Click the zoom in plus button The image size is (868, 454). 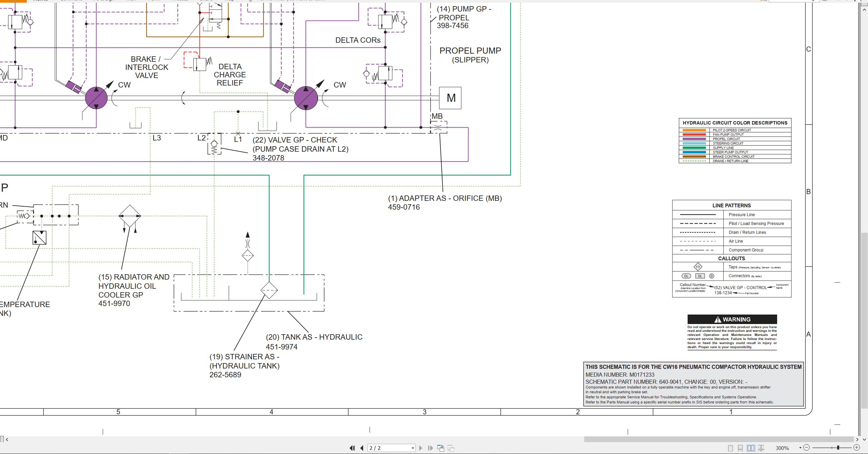tap(856, 448)
